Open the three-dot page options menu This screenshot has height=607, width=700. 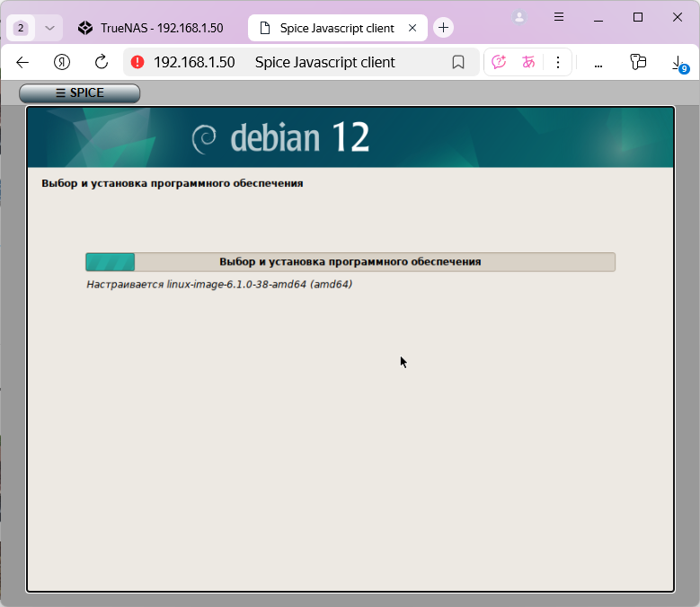[x=558, y=62]
